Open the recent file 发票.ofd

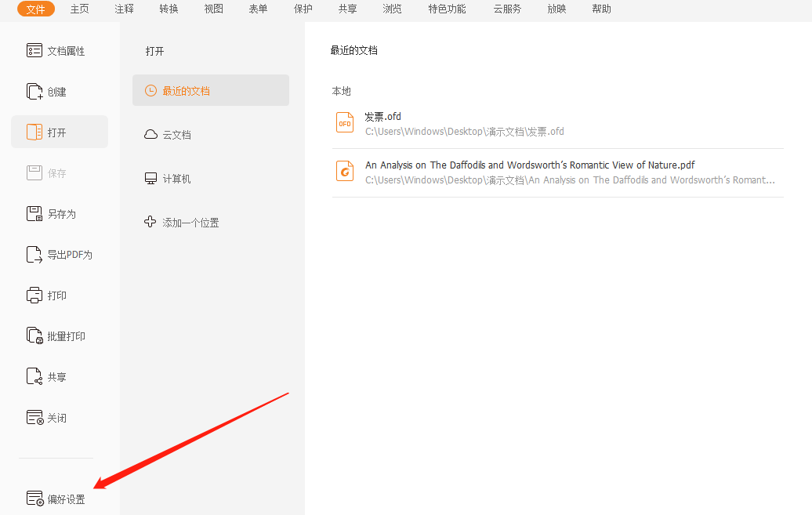(x=383, y=116)
